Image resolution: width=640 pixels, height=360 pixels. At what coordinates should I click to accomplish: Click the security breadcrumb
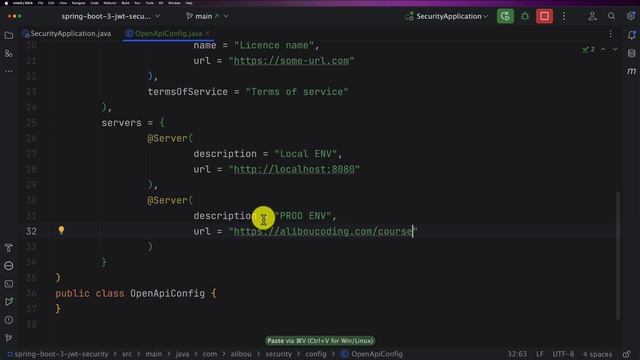(278, 354)
